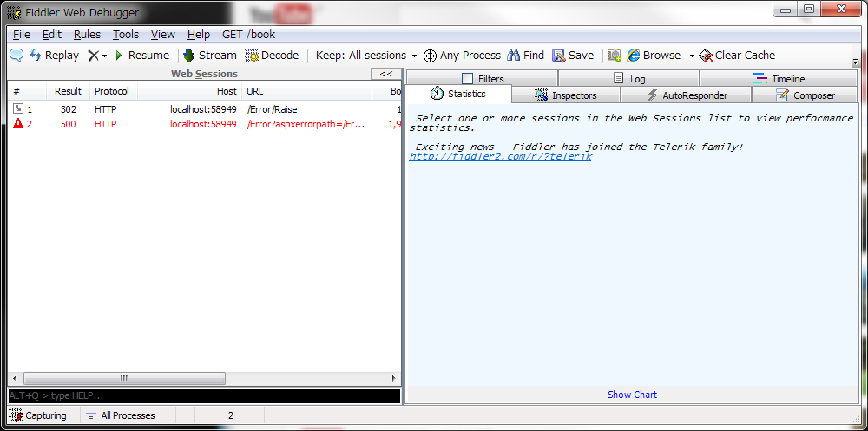Image resolution: width=868 pixels, height=431 pixels.
Task: Select the red 500 error session row
Action: (204, 124)
